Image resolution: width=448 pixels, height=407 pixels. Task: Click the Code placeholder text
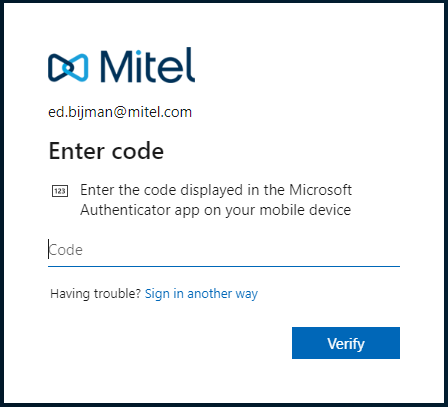(66, 250)
